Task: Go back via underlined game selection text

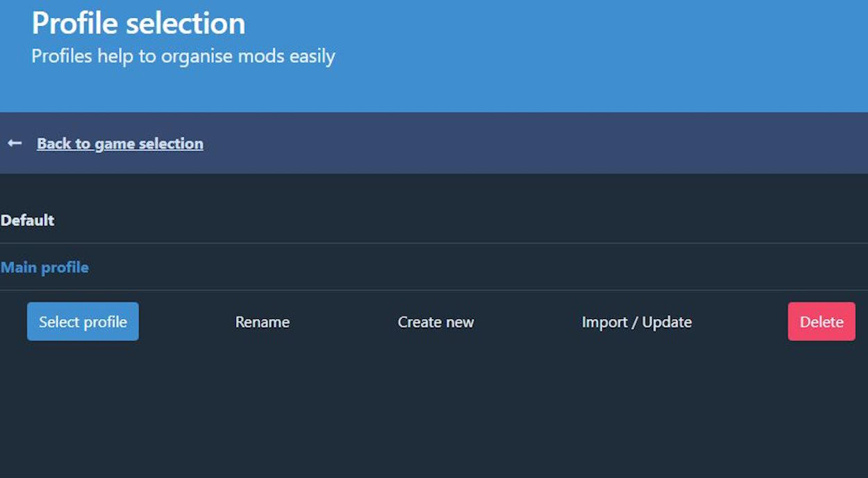Action: [x=119, y=144]
